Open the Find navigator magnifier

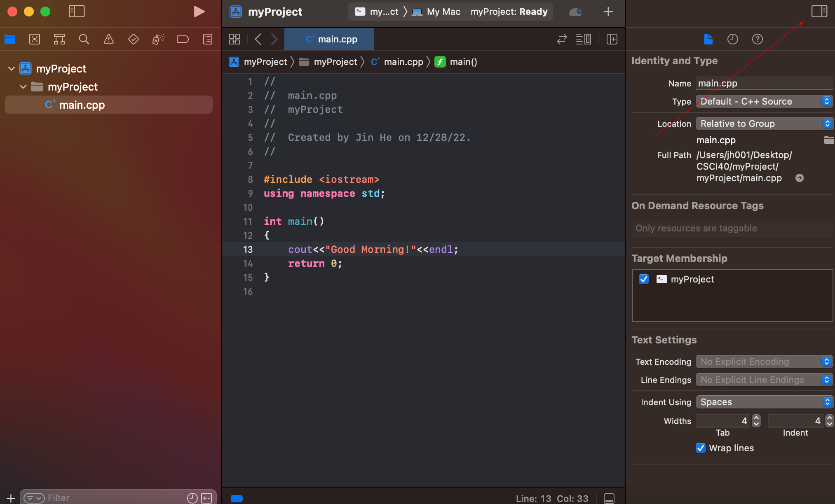click(84, 39)
